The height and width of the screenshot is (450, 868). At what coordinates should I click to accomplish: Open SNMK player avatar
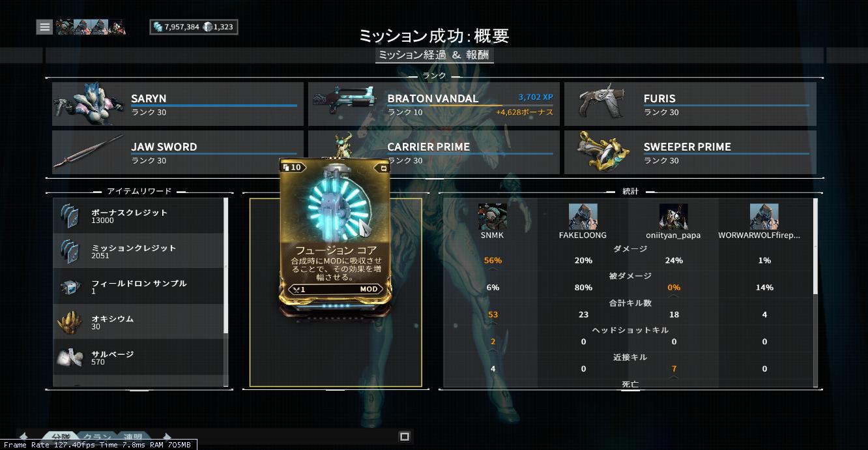click(493, 217)
